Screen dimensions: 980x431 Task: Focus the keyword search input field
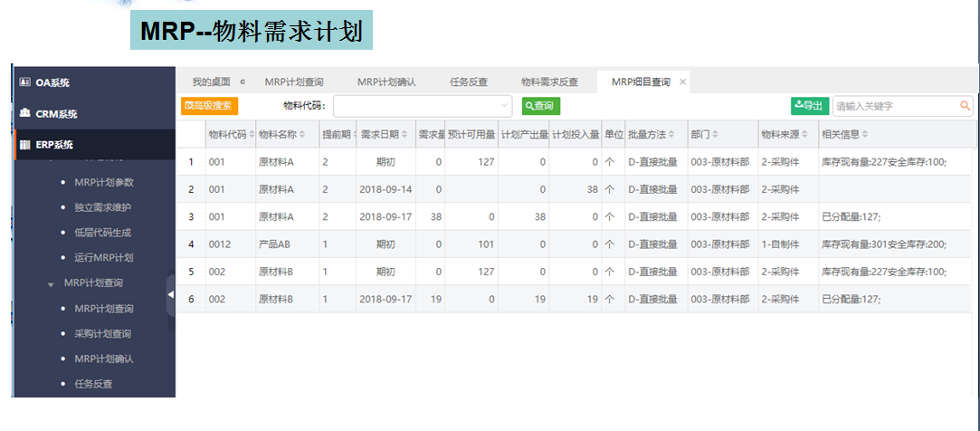[x=895, y=106]
